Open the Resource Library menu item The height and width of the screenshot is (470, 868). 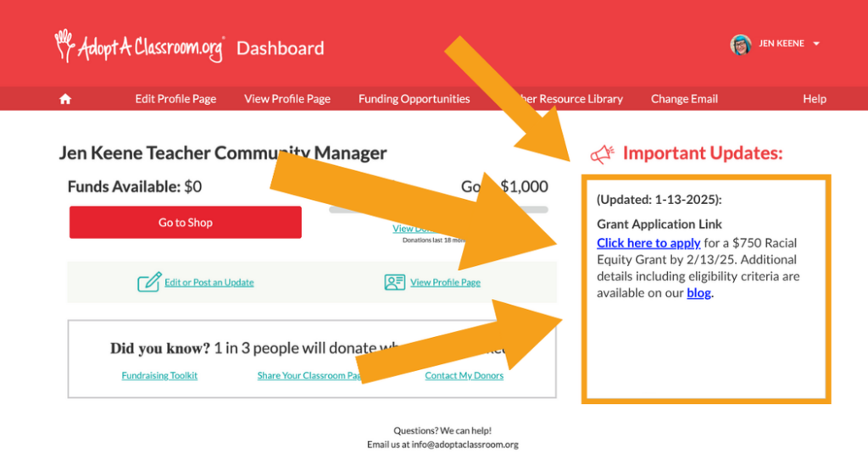click(570, 99)
